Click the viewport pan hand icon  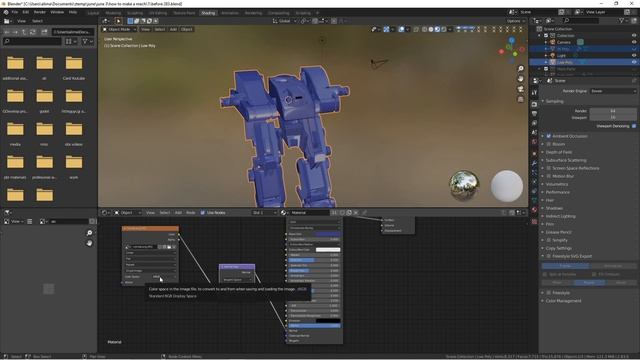(x=520, y=79)
